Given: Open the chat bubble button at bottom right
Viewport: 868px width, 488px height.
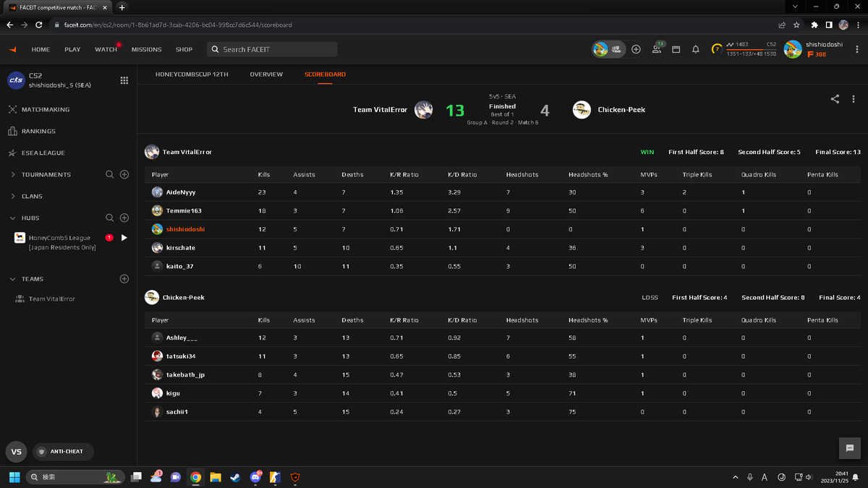Looking at the screenshot, I should 849,448.
